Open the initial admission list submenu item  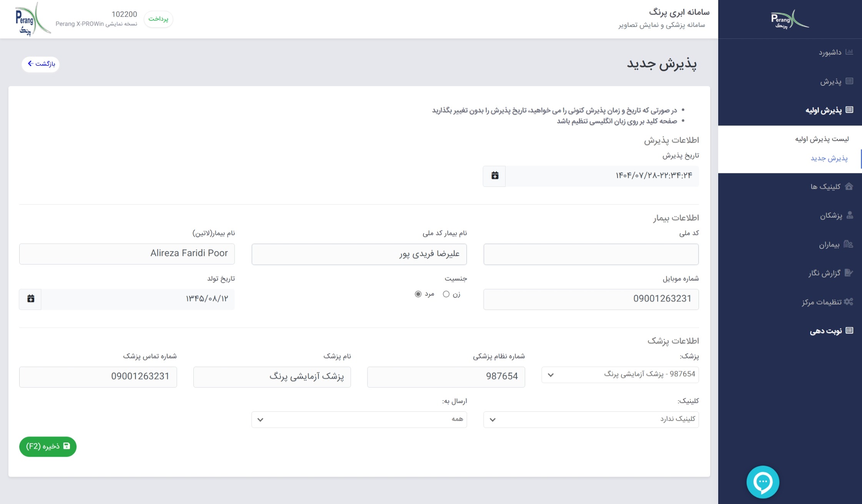(822, 139)
